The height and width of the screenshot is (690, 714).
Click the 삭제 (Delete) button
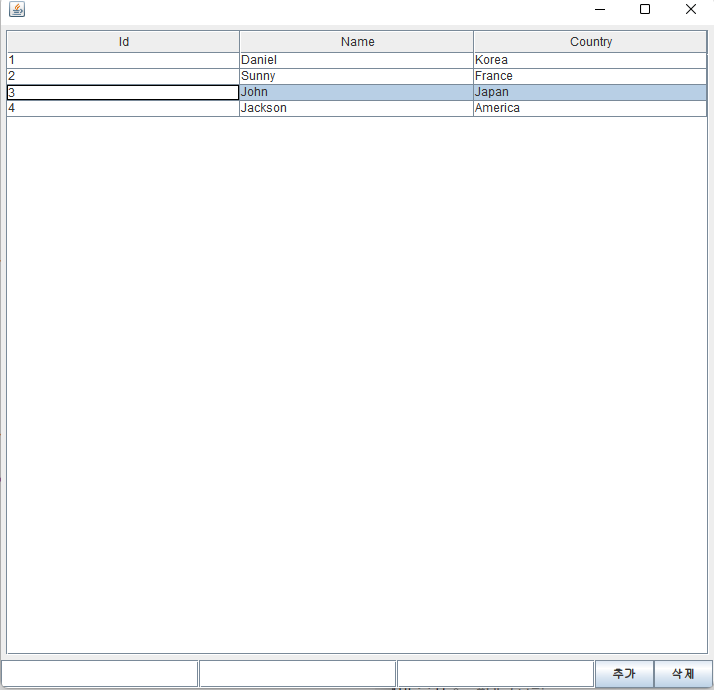[x=683, y=673]
